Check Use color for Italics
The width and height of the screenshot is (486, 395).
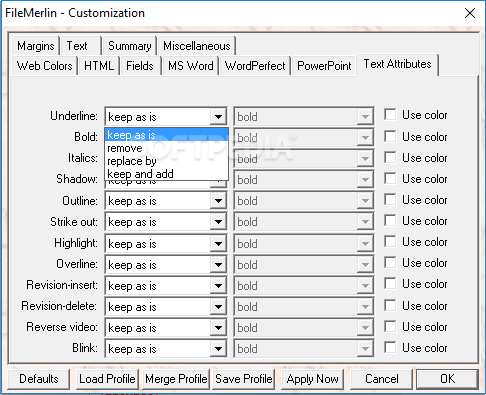pyautogui.click(x=390, y=157)
